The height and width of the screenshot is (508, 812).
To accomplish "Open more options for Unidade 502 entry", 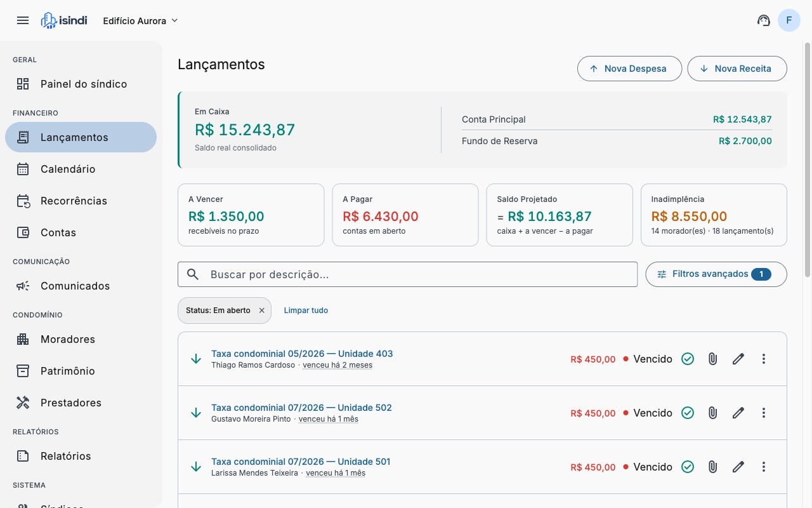I will (x=764, y=413).
